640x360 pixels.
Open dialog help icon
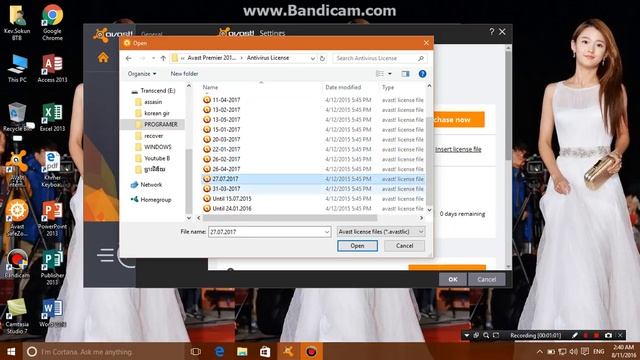422,74
